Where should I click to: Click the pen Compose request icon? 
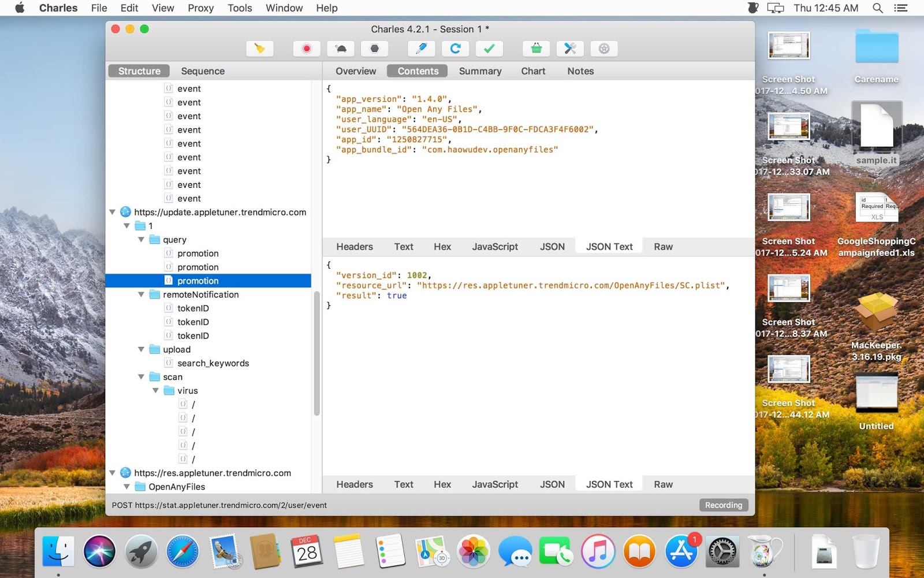(421, 49)
